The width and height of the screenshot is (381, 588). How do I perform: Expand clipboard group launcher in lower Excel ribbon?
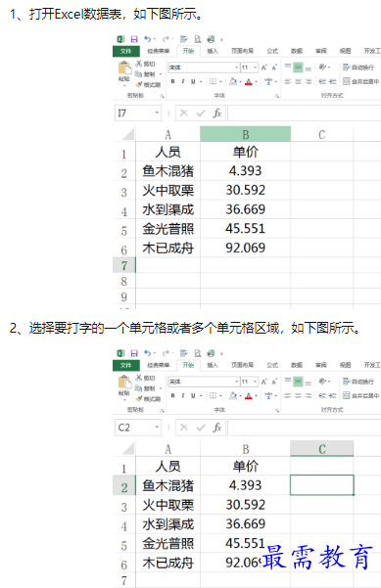[163, 410]
